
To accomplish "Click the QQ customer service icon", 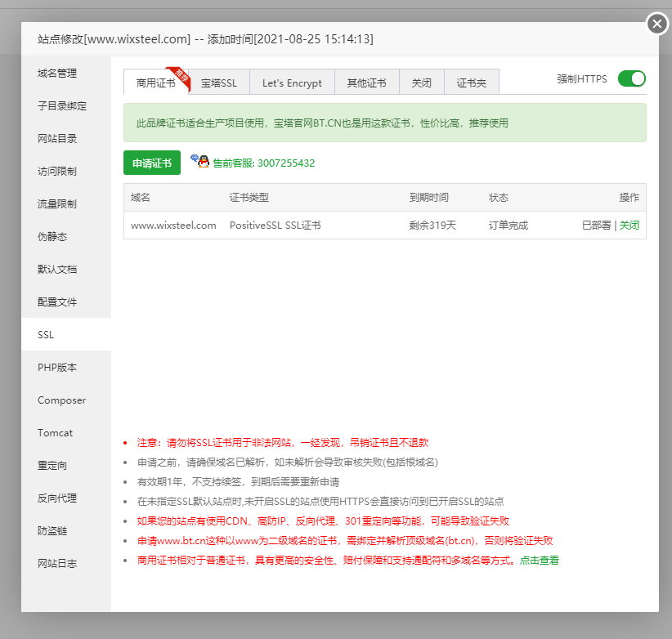I will [199, 161].
